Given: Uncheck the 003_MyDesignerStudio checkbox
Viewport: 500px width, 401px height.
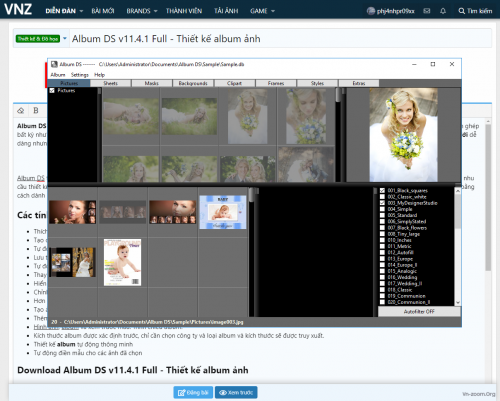Looking at the screenshot, I should (x=382, y=203).
